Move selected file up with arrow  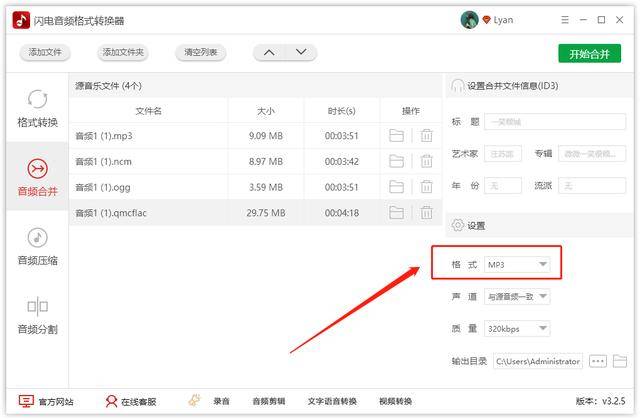tap(268, 53)
